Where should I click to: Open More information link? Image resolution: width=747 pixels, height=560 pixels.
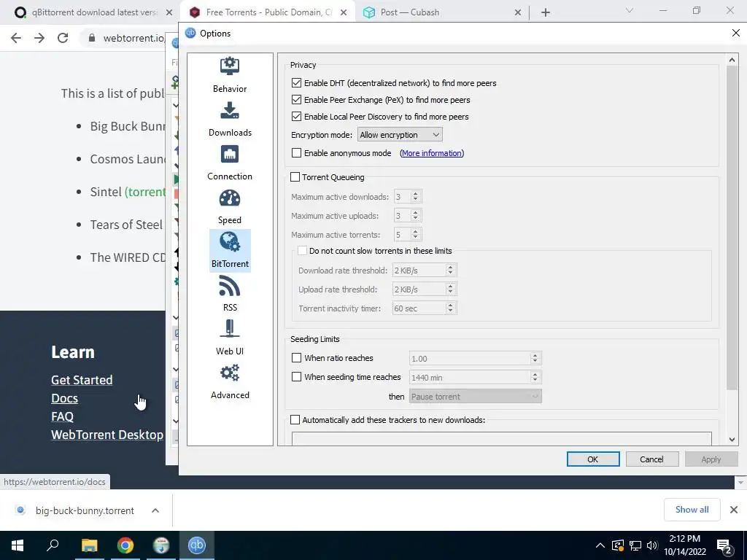(x=432, y=153)
